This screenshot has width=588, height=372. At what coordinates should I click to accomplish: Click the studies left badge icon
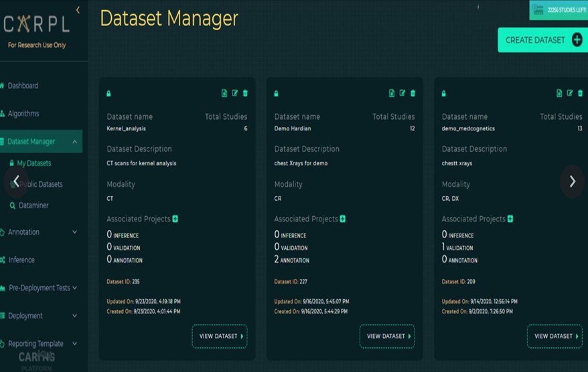pos(538,10)
